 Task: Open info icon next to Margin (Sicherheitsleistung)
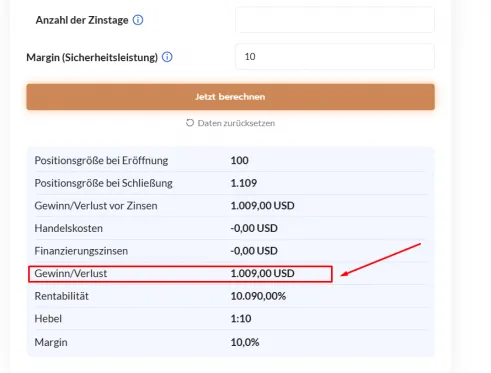coord(167,57)
